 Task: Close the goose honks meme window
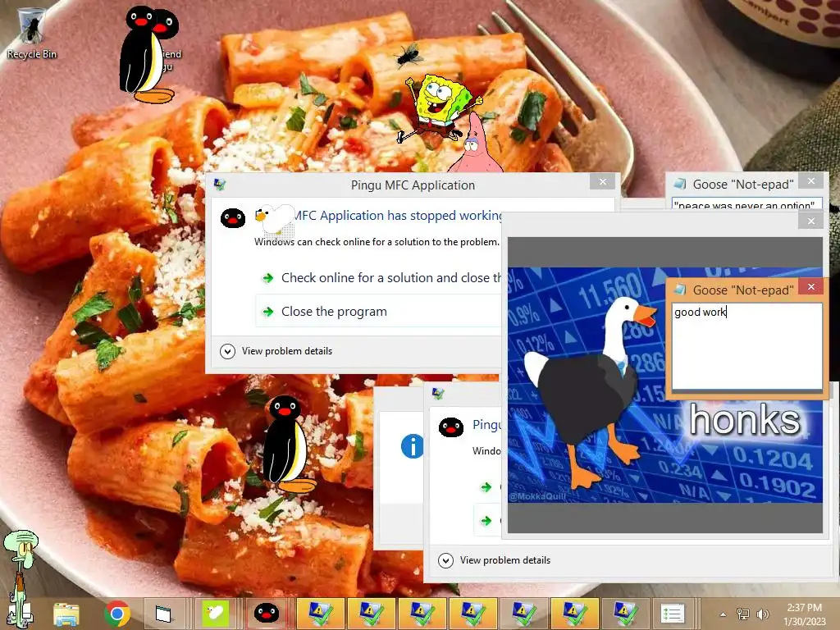point(811,221)
